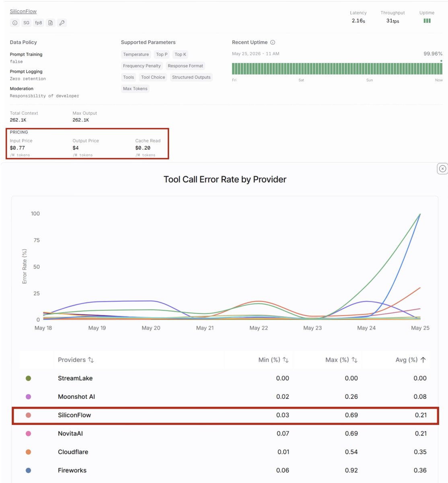Click the green uptime bars icon under Uptime
Screen dimensions: 448x483
(427, 21)
